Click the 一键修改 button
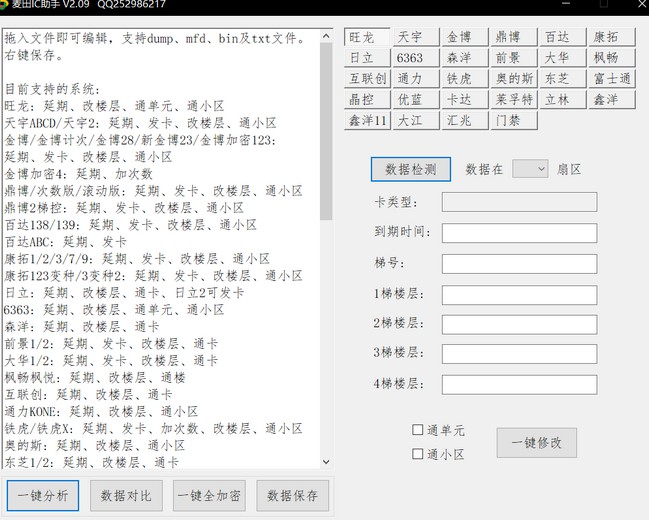This screenshot has width=649, height=520. click(x=536, y=443)
